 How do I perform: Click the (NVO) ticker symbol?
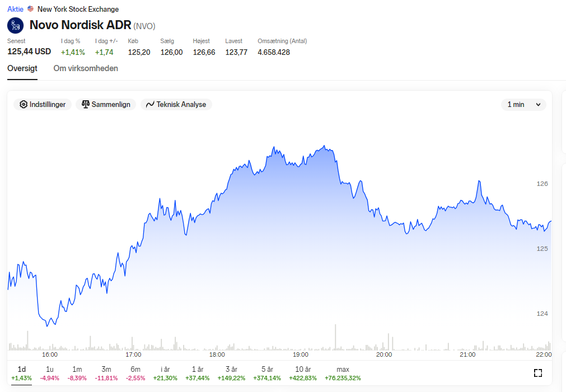[x=144, y=26]
